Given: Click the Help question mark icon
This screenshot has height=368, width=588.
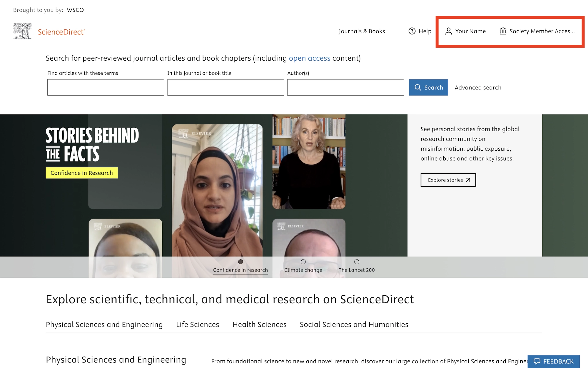Looking at the screenshot, I should [x=412, y=31].
